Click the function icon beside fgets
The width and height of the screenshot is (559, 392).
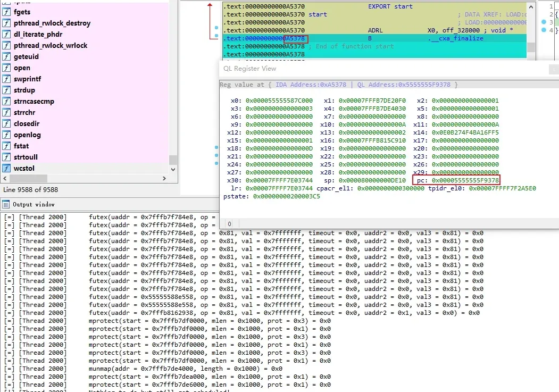pyautogui.click(x=6, y=12)
